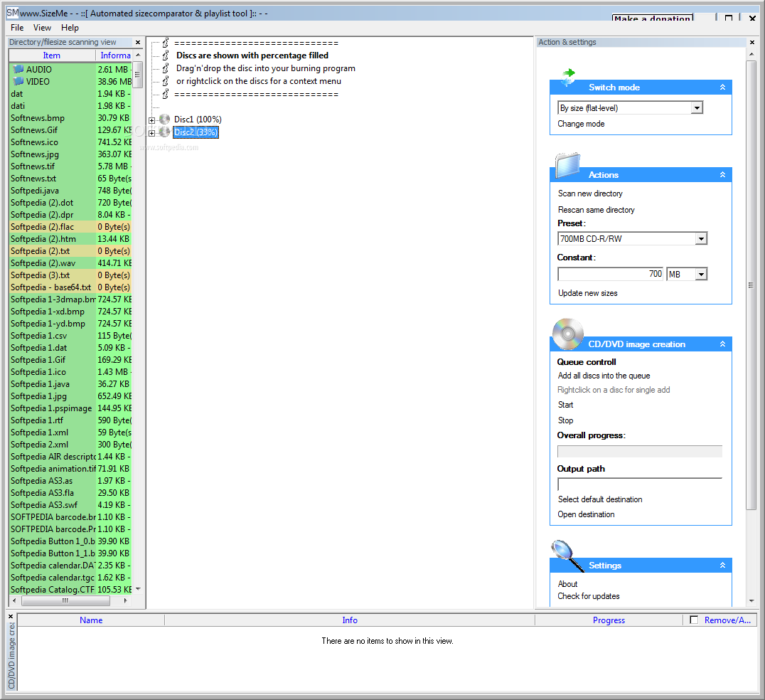The height and width of the screenshot is (700, 765).
Task: Click the VIDEO folder icon
Action: click(18, 81)
